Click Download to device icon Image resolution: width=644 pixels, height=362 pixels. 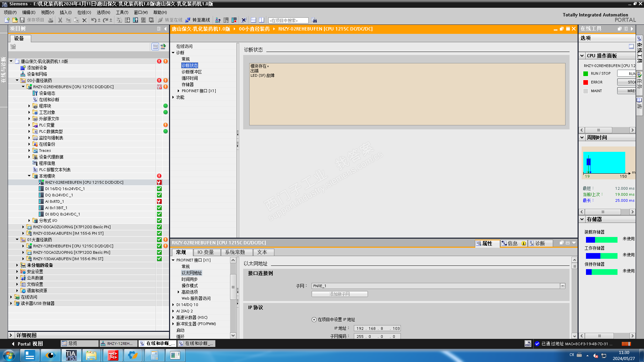tap(127, 20)
